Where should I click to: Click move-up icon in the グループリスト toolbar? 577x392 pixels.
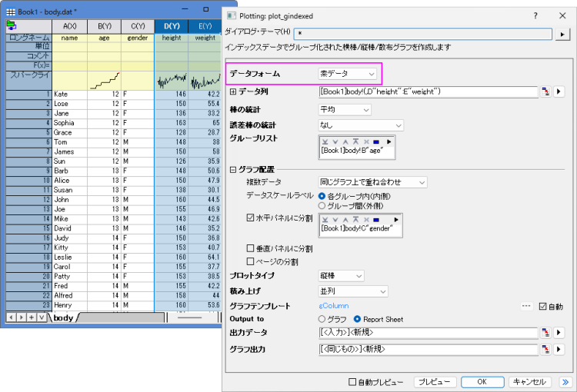pos(345,141)
